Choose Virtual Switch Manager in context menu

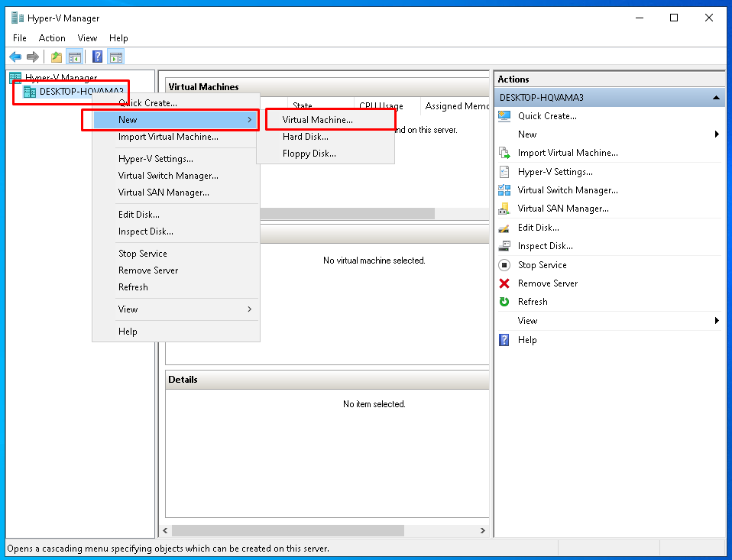coord(176,176)
